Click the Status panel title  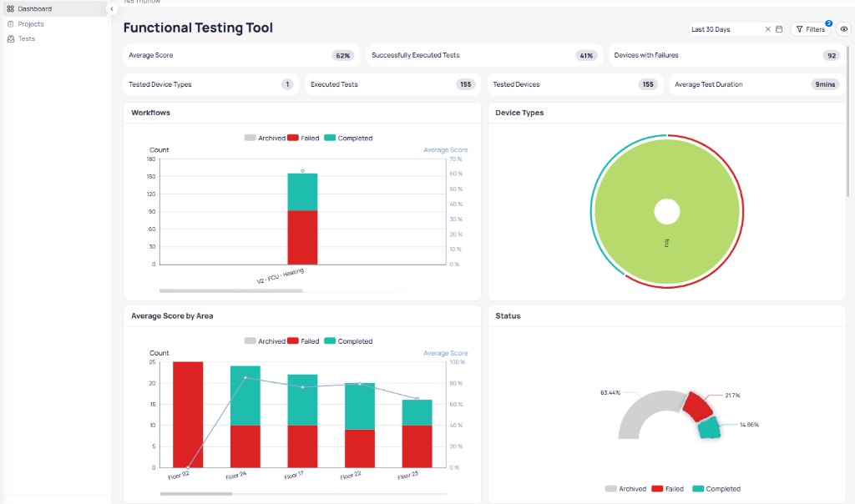tap(508, 316)
